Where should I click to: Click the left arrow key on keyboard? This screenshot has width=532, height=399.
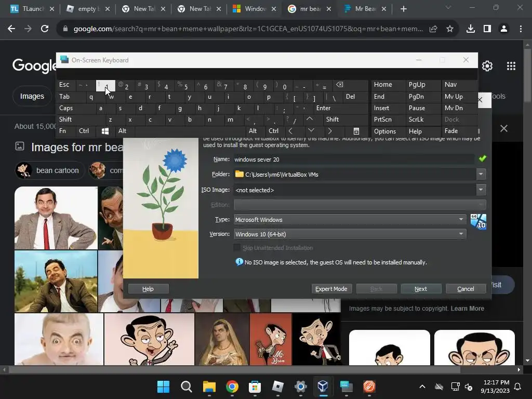coord(290,131)
